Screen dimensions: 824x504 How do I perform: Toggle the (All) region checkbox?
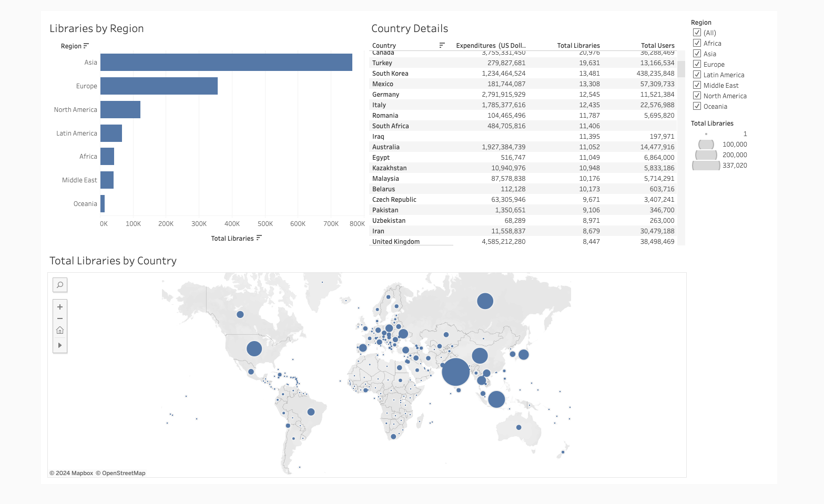697,33
